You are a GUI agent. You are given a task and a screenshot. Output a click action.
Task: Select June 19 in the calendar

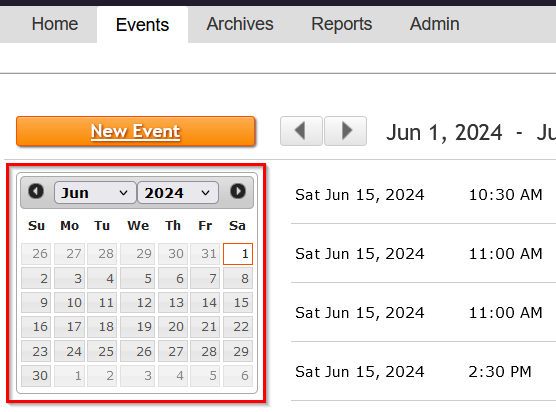(x=138, y=327)
